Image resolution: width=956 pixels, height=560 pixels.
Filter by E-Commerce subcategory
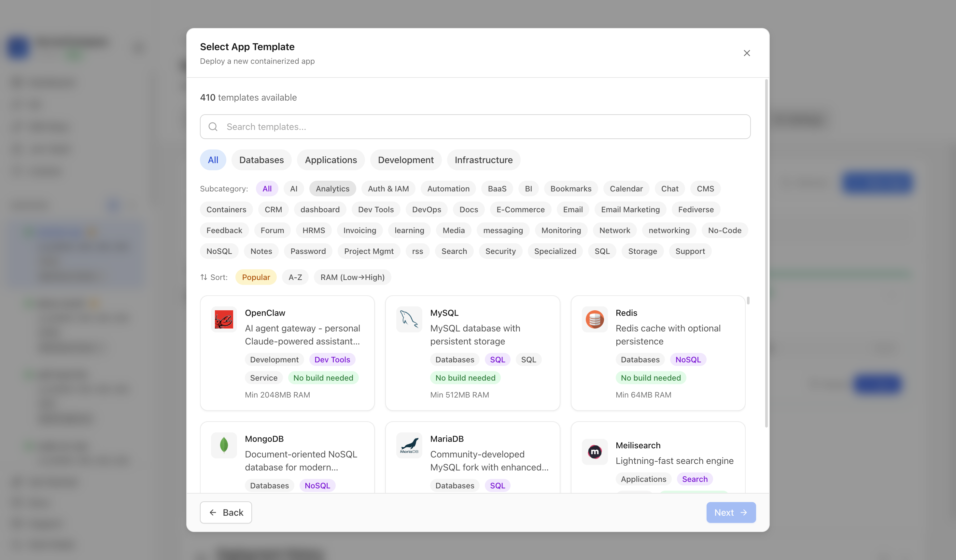tap(520, 209)
